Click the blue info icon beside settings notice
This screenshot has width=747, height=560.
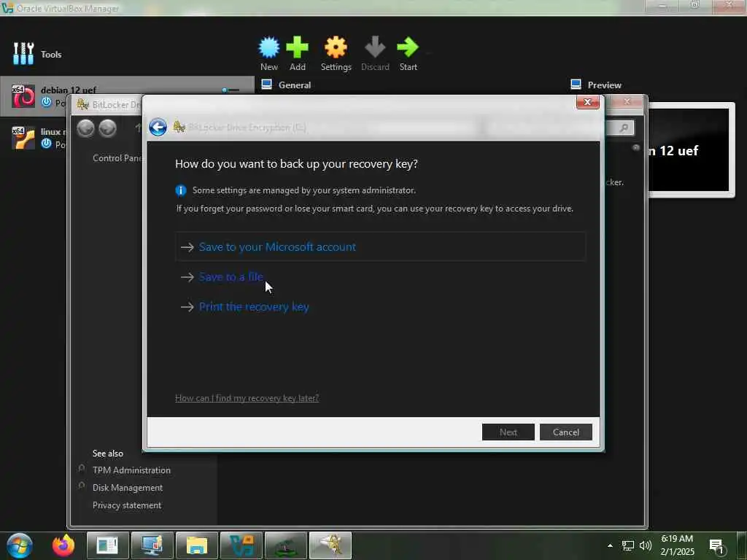[x=181, y=190]
